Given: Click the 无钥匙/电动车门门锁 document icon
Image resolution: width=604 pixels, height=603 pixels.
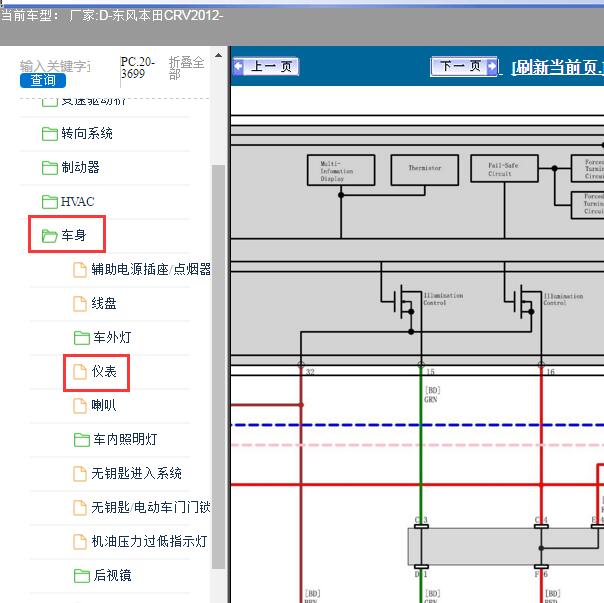Looking at the screenshot, I should point(80,507).
